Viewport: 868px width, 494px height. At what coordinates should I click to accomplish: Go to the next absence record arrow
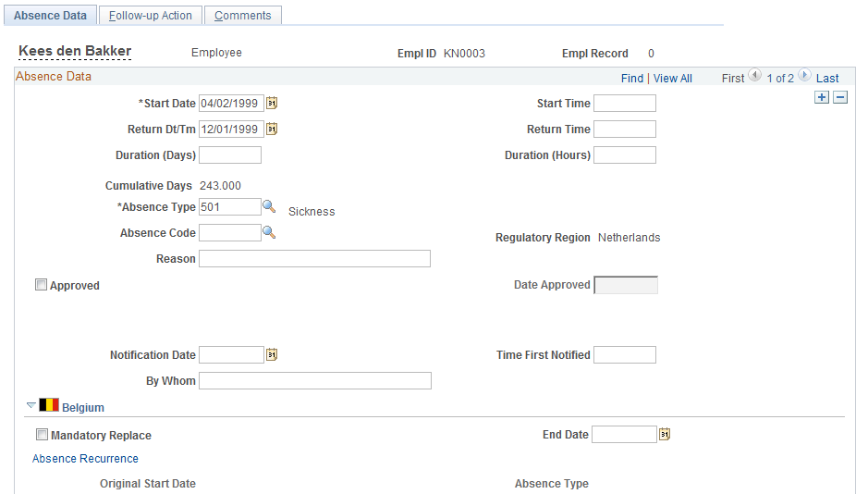pyautogui.click(x=804, y=75)
